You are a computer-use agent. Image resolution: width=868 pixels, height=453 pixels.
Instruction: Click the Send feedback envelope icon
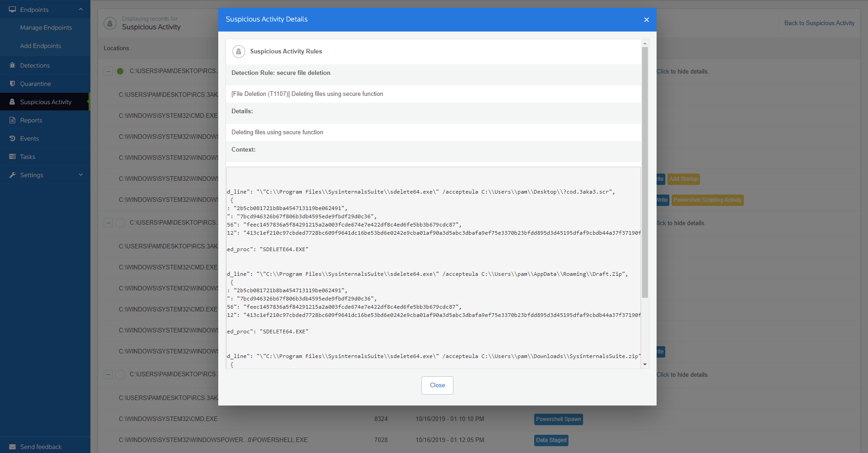click(x=12, y=447)
